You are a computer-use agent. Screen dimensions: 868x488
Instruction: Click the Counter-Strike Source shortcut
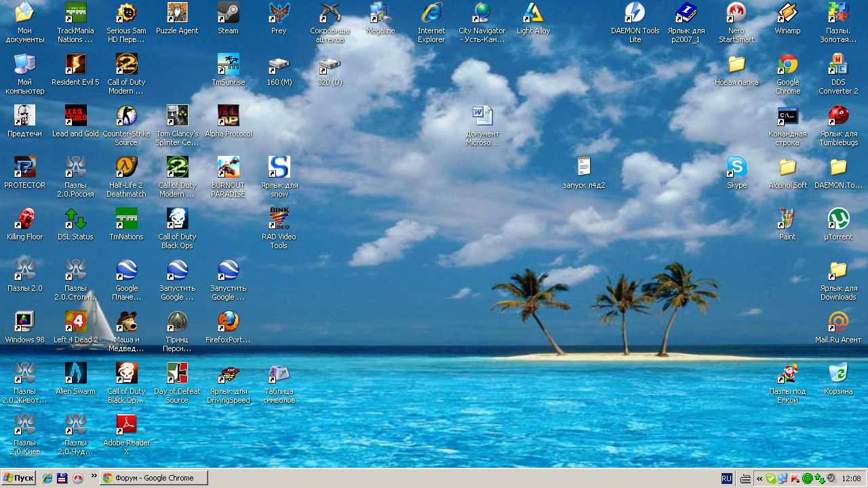126,125
